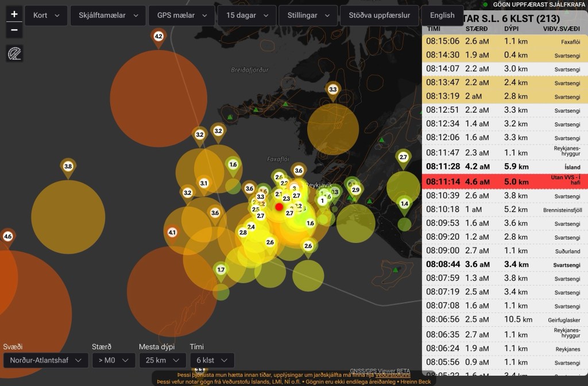Open the Veðurstofunni link in footer

pos(393,375)
